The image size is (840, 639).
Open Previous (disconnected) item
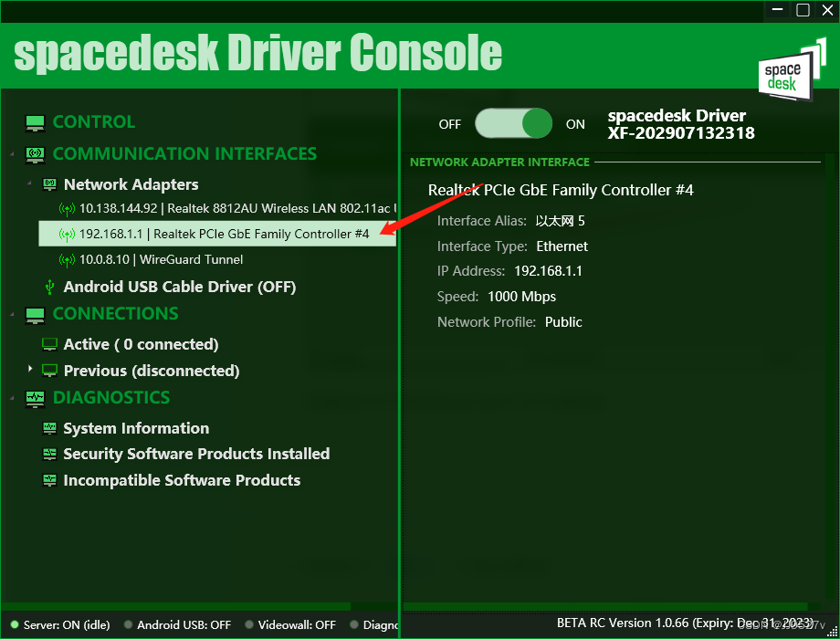[x=152, y=371]
